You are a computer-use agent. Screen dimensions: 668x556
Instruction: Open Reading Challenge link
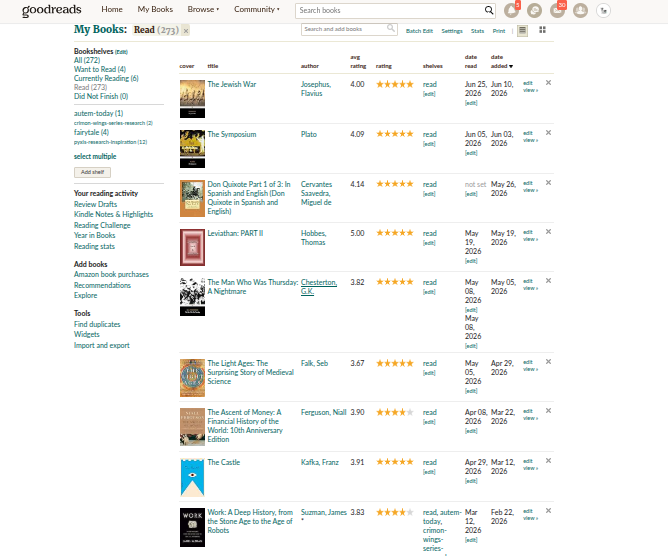pyautogui.click(x=102, y=225)
